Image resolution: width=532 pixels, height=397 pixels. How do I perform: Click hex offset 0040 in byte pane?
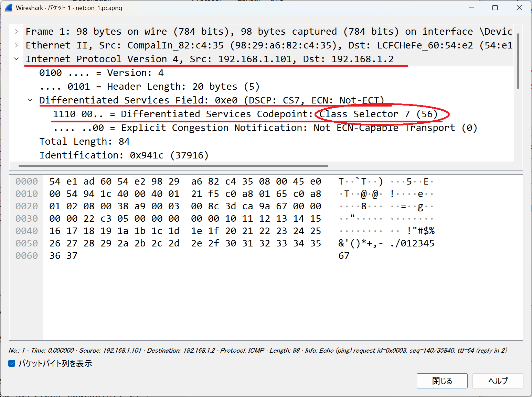26,231
